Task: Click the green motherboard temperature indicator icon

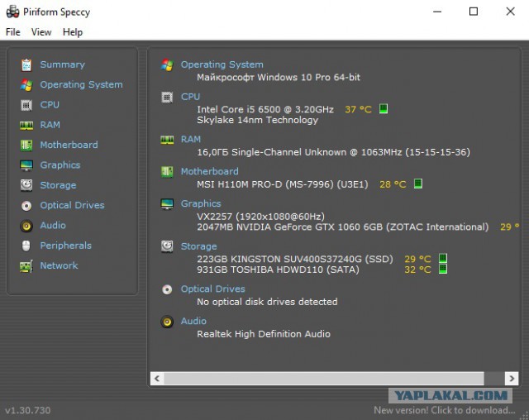Action: point(418,184)
